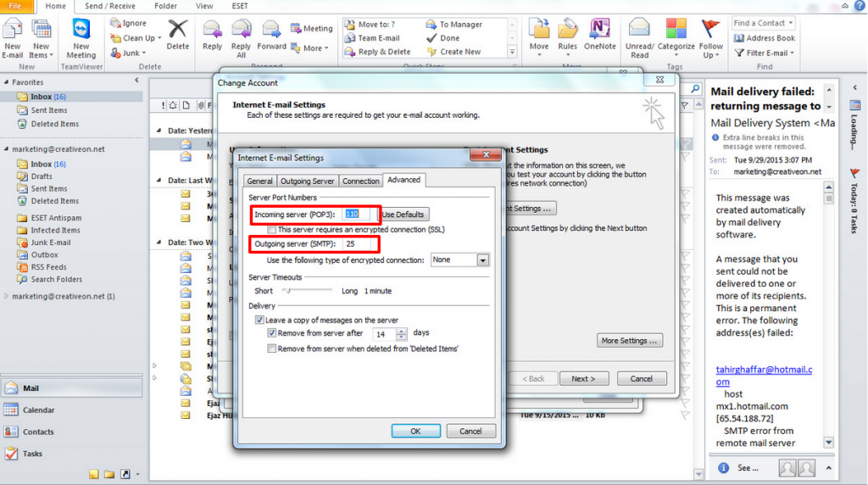The width and height of the screenshot is (868, 485).
Task: Click More Settings in Change Account
Action: pos(629,341)
